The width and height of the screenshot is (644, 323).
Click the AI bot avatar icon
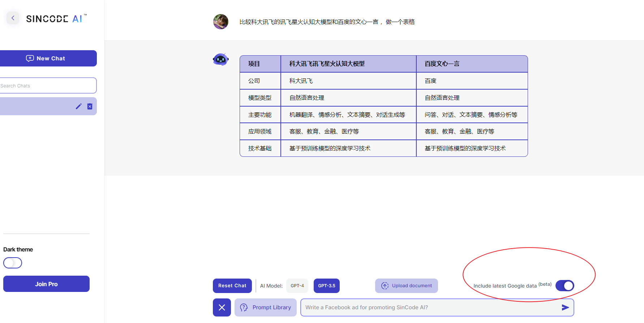220,59
